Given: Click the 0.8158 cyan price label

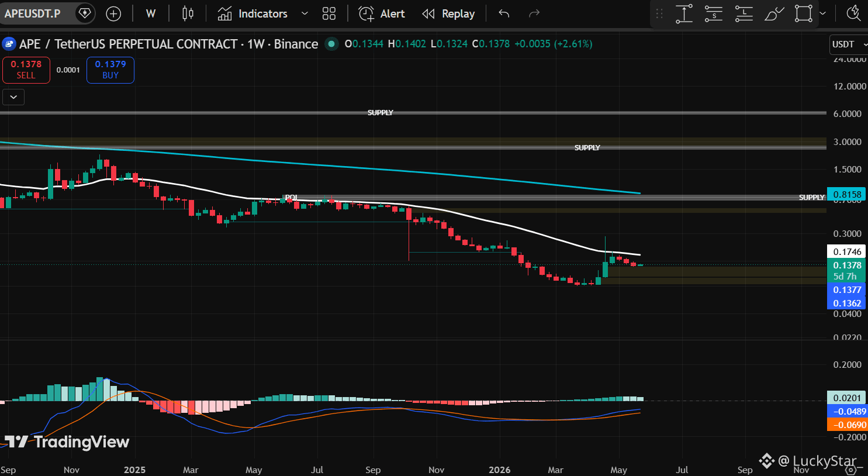Looking at the screenshot, I should (x=847, y=194).
